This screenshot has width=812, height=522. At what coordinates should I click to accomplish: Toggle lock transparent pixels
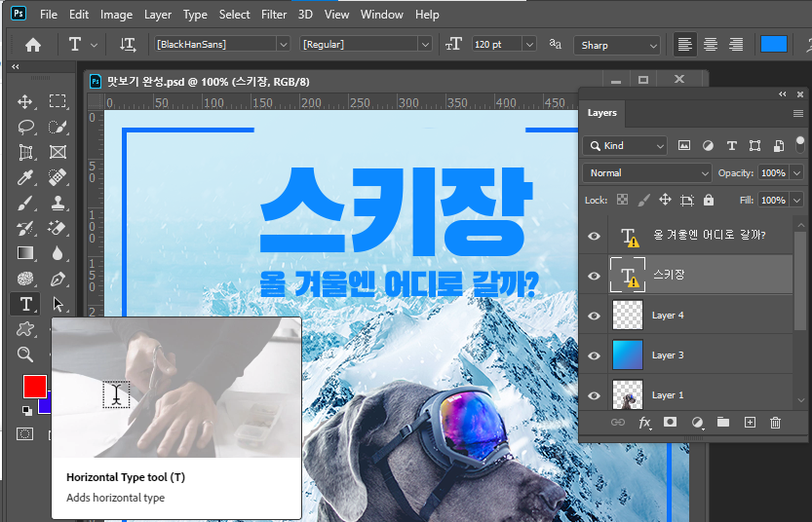(623, 200)
